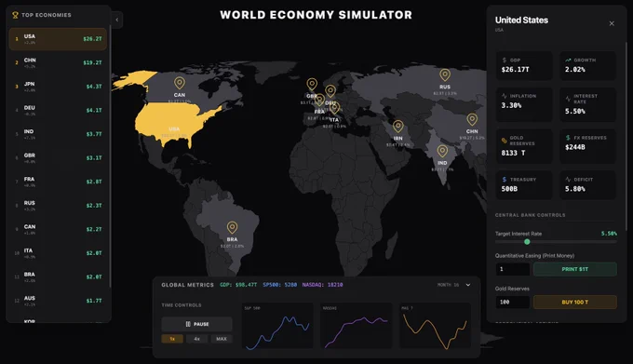Click the GBR map pin marker

[x=312, y=84]
